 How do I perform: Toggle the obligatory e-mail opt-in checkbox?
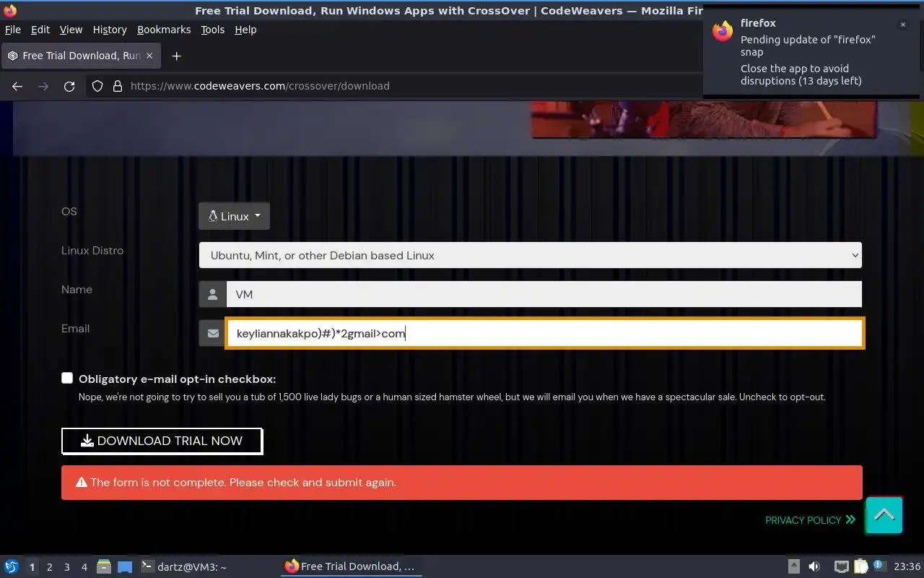[x=67, y=378]
